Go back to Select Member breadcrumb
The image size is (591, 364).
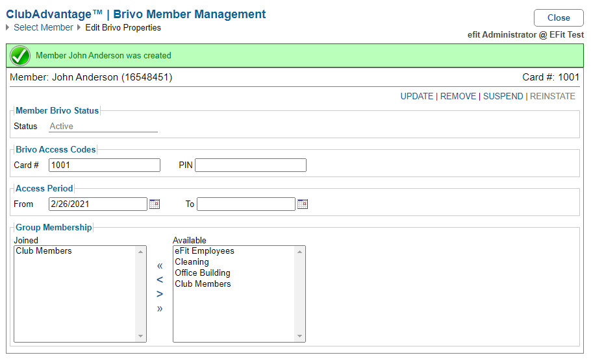(x=44, y=27)
